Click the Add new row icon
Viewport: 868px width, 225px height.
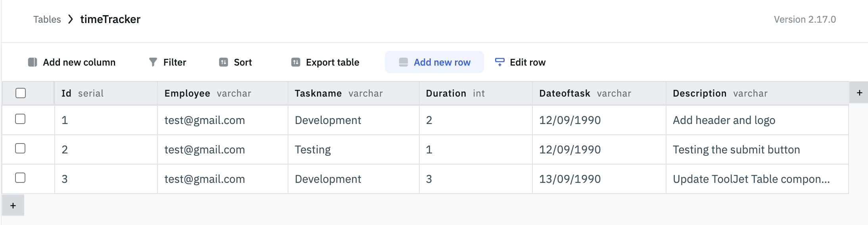[403, 62]
